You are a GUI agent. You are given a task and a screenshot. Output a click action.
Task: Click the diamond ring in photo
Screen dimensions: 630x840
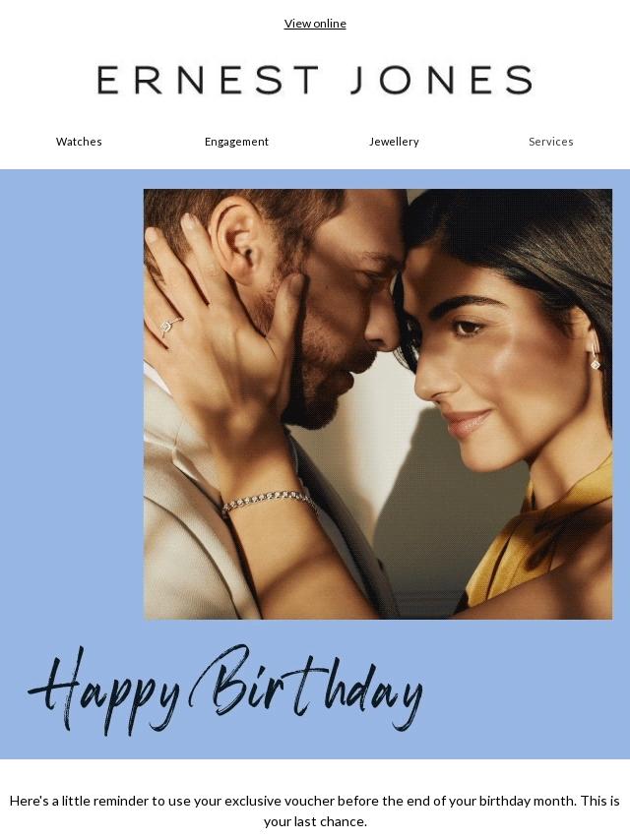pos(169,326)
